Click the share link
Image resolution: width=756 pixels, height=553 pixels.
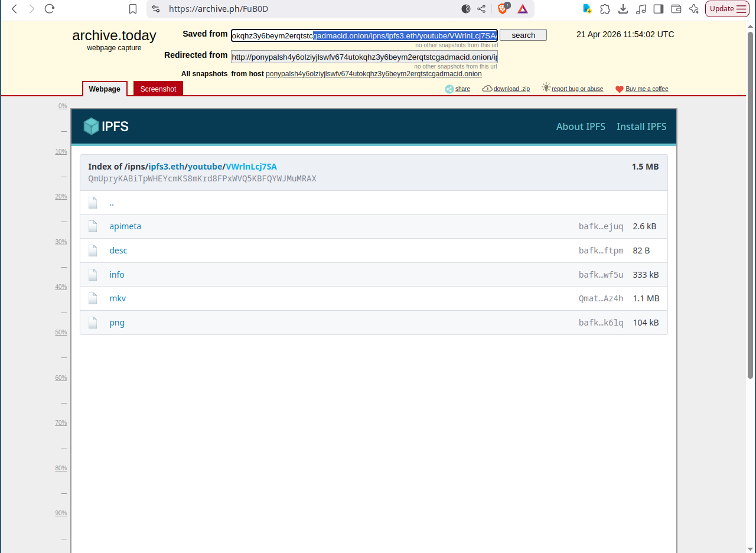(x=463, y=89)
